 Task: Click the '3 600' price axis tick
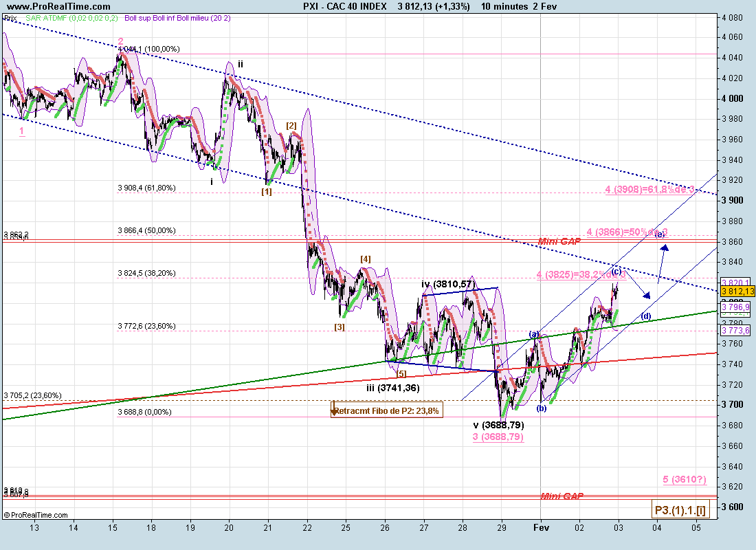click(x=733, y=507)
